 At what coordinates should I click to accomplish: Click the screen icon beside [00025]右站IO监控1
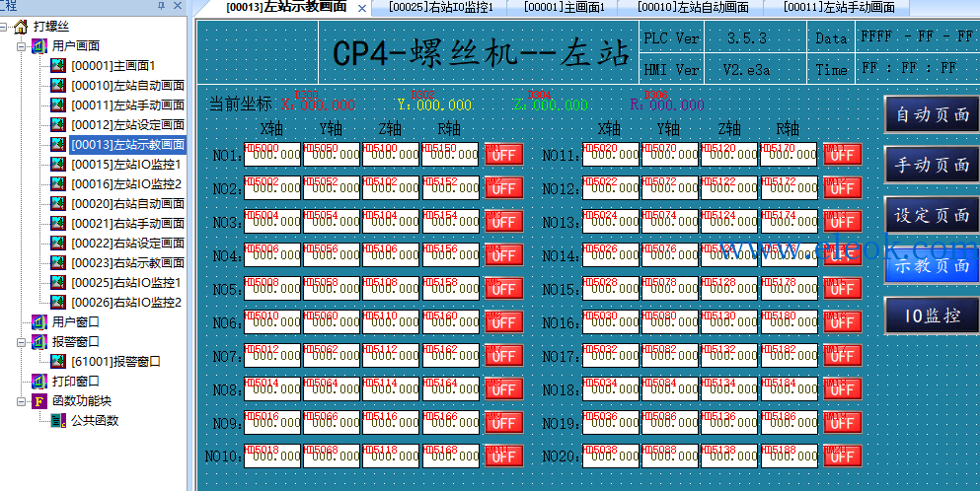58,282
